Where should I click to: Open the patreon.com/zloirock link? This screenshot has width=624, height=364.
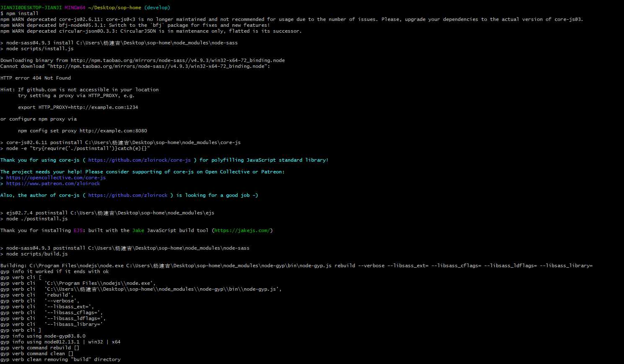click(53, 183)
